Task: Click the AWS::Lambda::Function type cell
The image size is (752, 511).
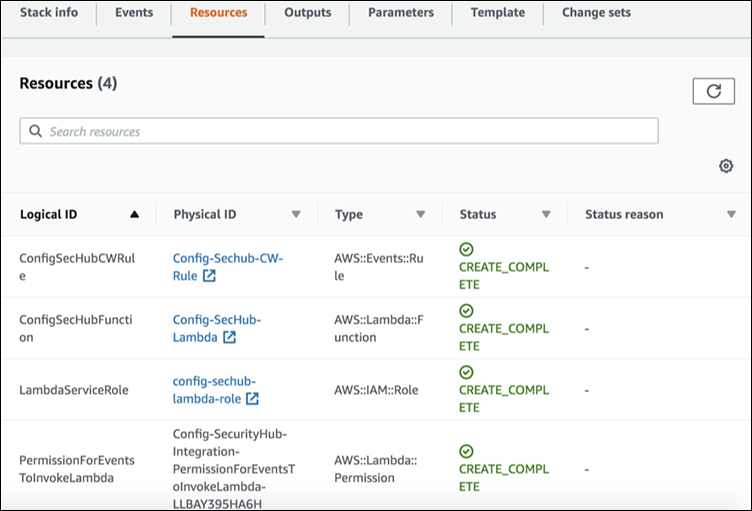Action: [x=379, y=329]
